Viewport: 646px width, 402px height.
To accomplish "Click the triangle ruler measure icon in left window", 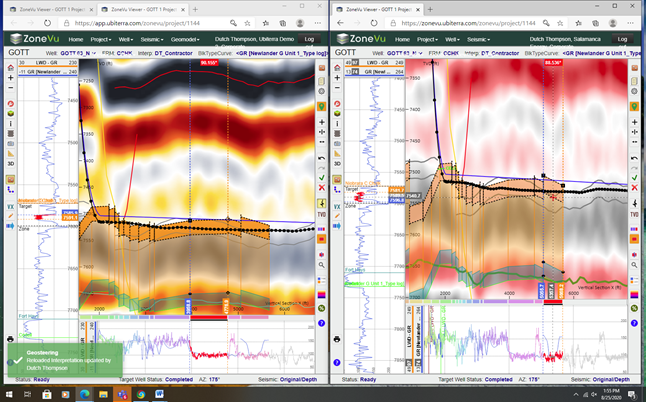I will click(11, 153).
